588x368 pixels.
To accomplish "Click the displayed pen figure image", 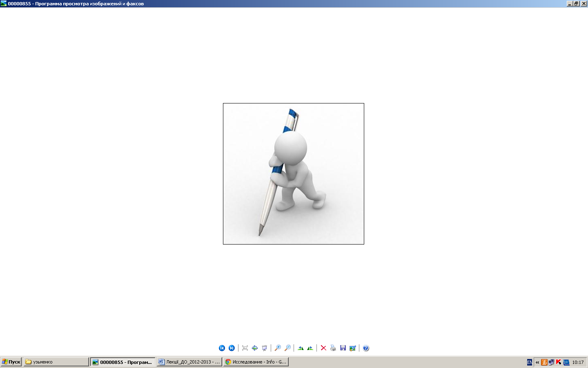I will [294, 174].
